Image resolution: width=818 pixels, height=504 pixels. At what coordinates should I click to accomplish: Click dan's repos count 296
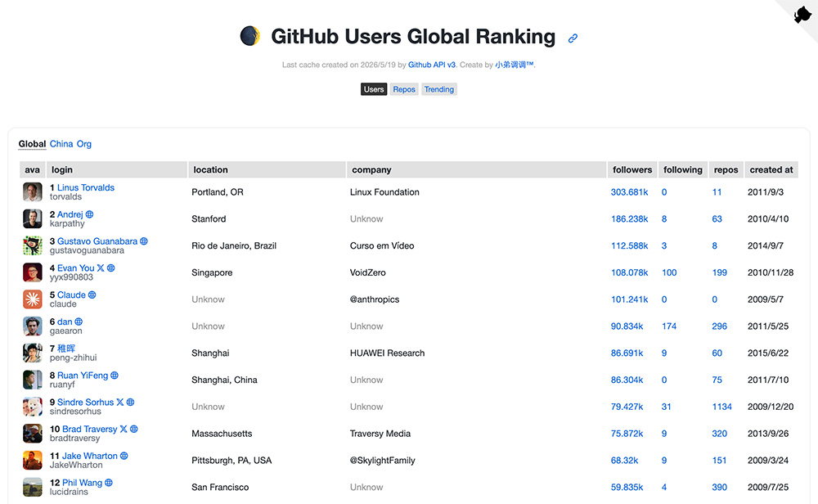(x=719, y=326)
